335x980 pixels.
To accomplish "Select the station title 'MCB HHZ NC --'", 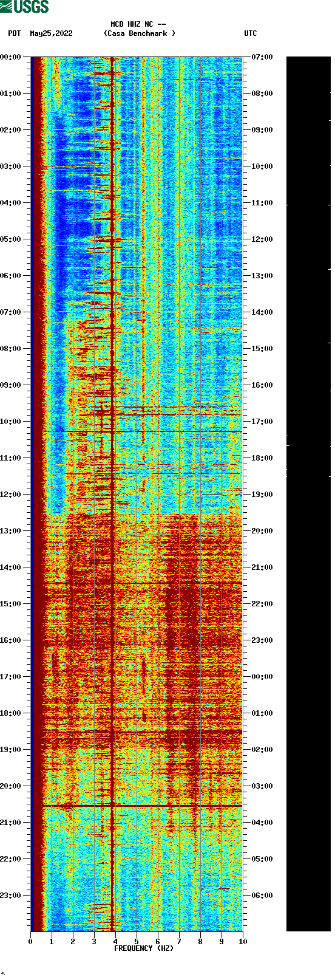I will [138, 24].
